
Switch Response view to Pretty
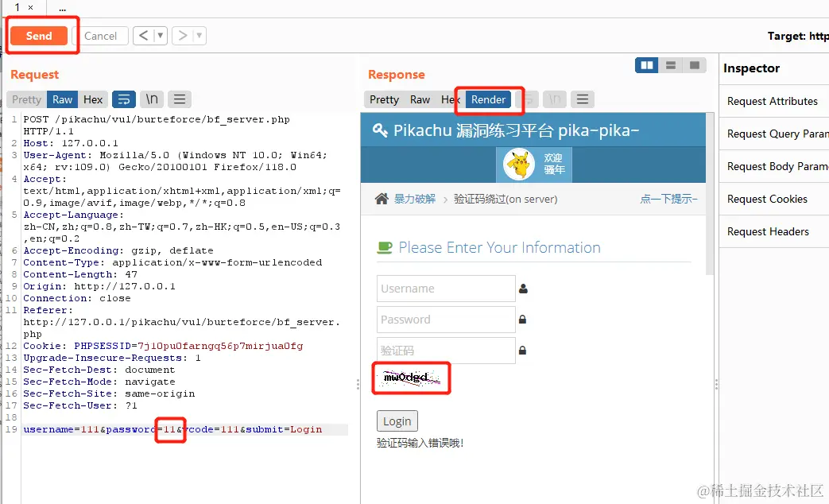385,99
